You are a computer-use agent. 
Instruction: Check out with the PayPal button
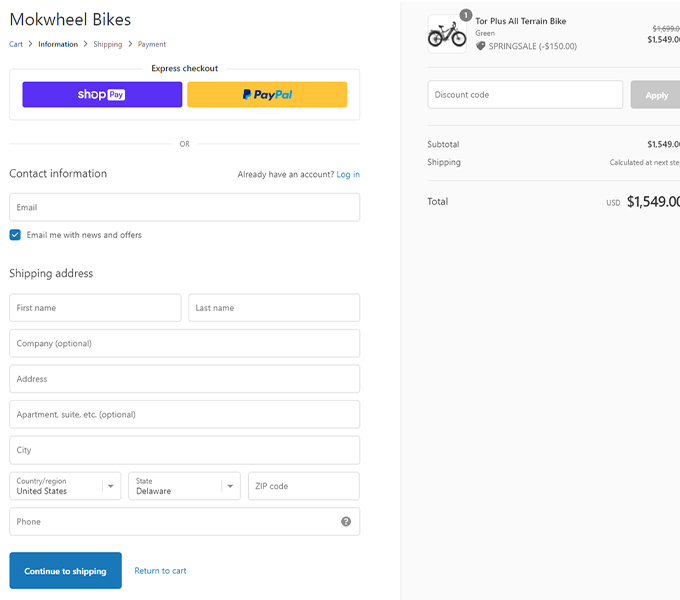coord(267,95)
